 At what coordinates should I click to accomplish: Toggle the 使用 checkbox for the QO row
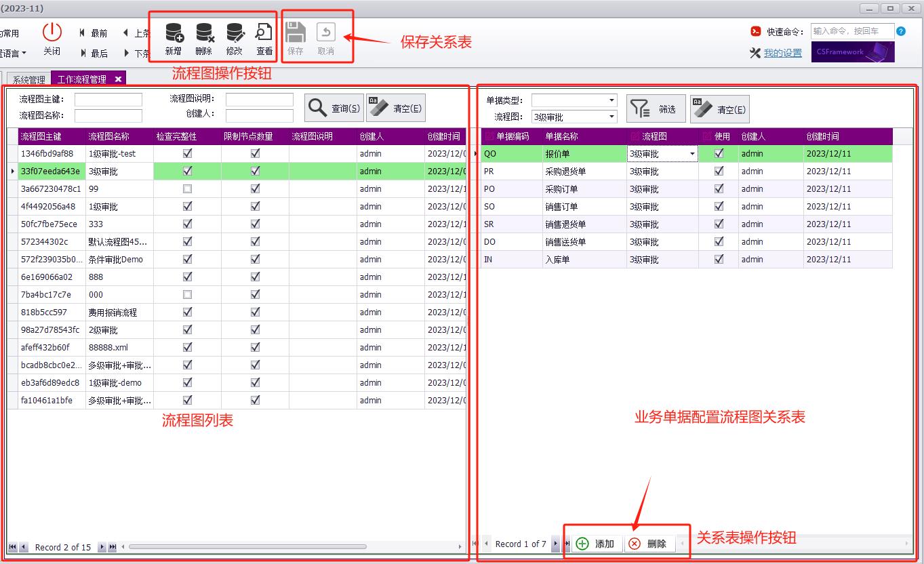tap(719, 153)
